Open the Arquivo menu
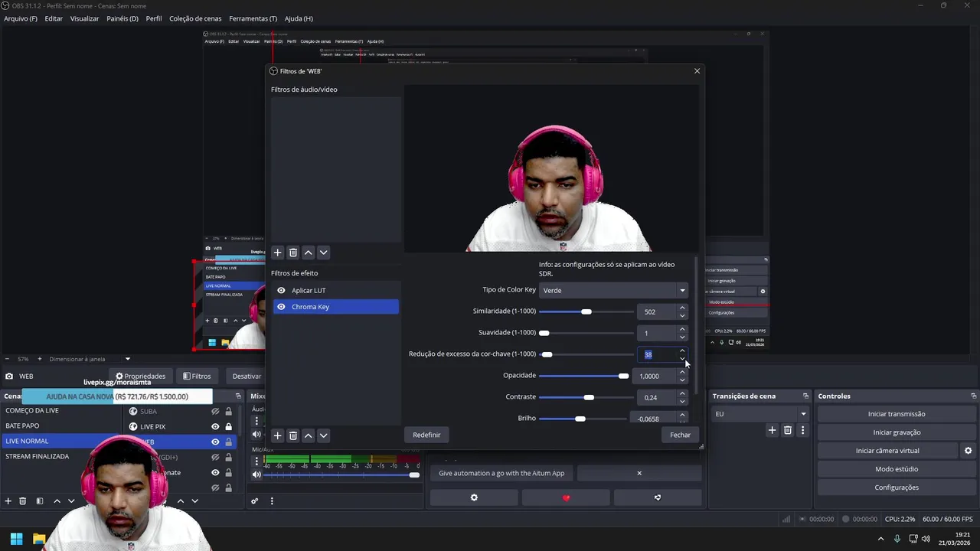 click(x=21, y=18)
